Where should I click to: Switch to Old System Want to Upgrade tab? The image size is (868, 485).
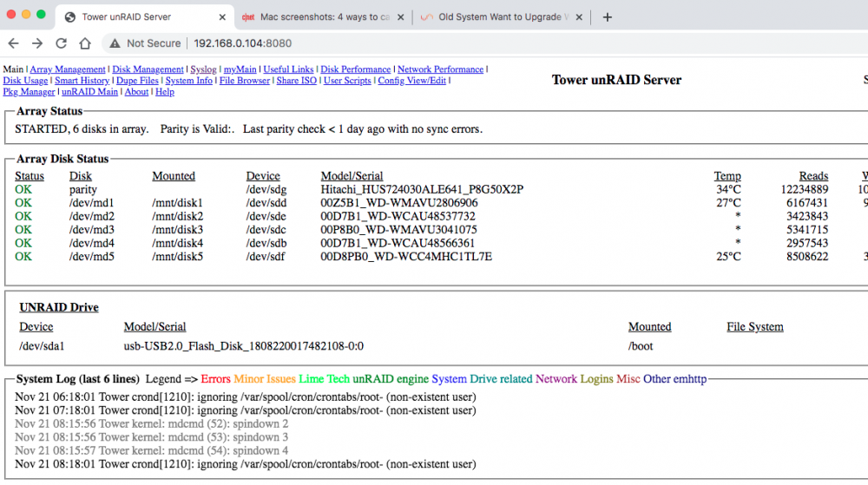click(x=503, y=17)
